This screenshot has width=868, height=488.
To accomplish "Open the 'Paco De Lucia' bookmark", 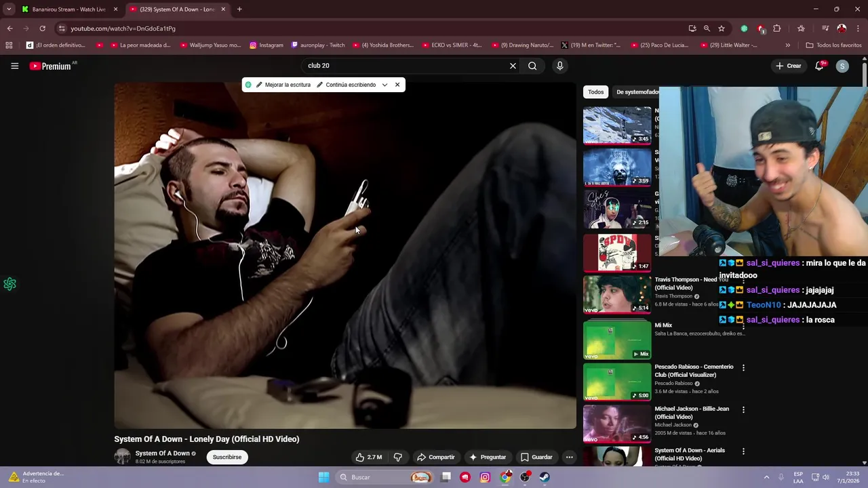I will click(x=659, y=45).
